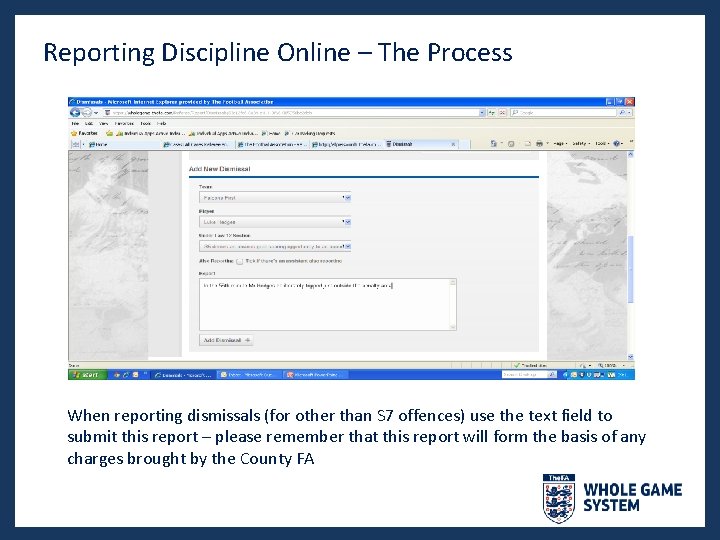
Task: Click the browser Back arrow button
Action: [x=75, y=112]
